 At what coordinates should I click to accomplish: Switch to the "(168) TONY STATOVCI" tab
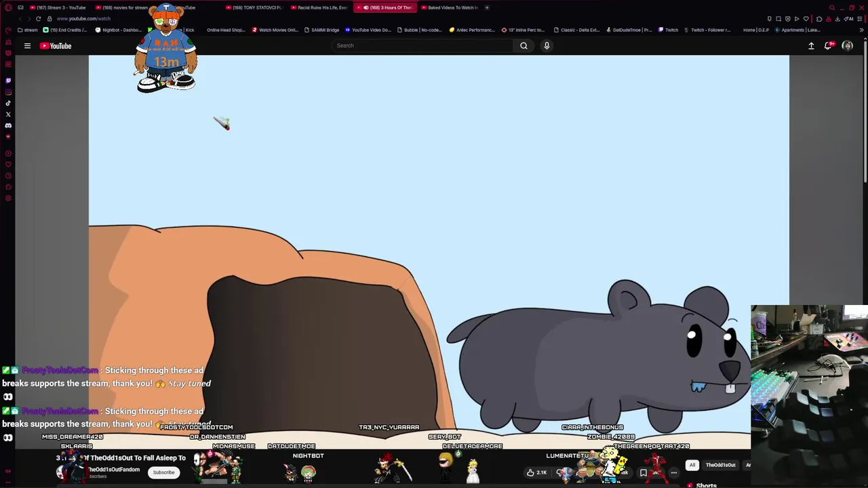253,7
